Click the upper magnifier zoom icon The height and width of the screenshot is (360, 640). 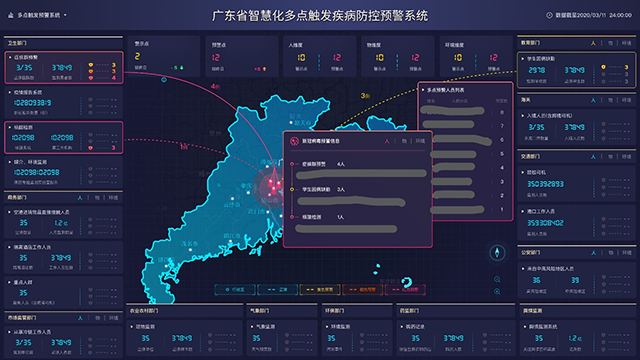pyautogui.click(x=497, y=280)
